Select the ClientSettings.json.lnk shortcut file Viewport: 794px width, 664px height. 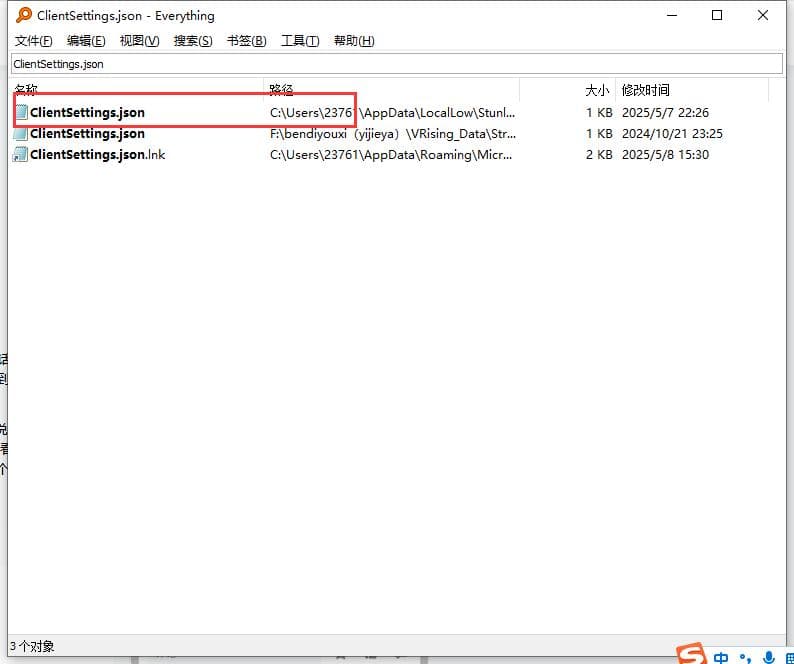[97, 154]
